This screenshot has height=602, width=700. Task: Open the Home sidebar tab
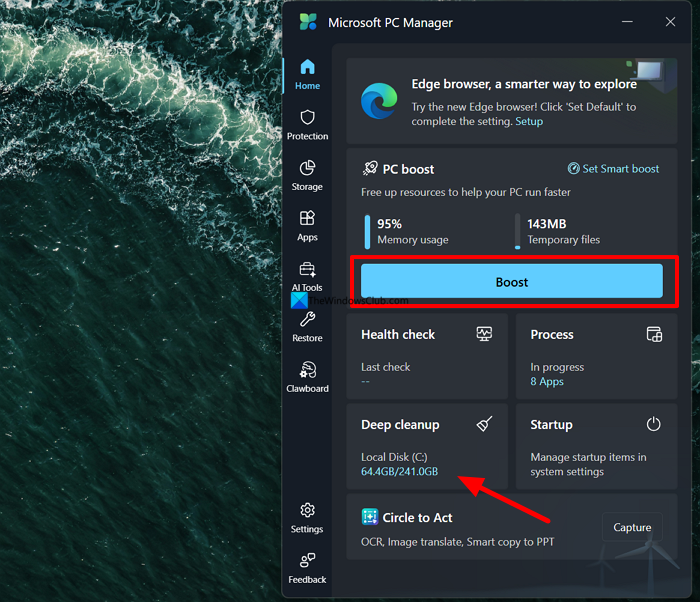307,75
